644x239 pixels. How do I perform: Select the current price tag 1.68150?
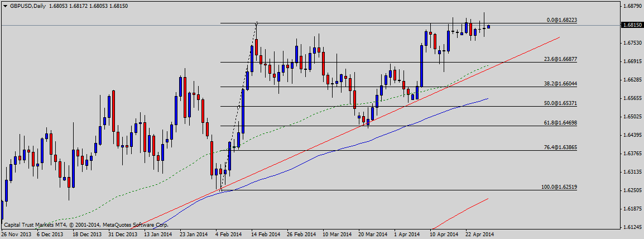631,25
